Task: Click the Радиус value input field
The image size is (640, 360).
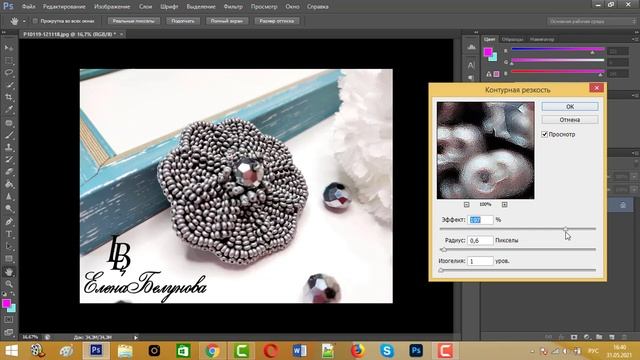Action: [x=480, y=240]
